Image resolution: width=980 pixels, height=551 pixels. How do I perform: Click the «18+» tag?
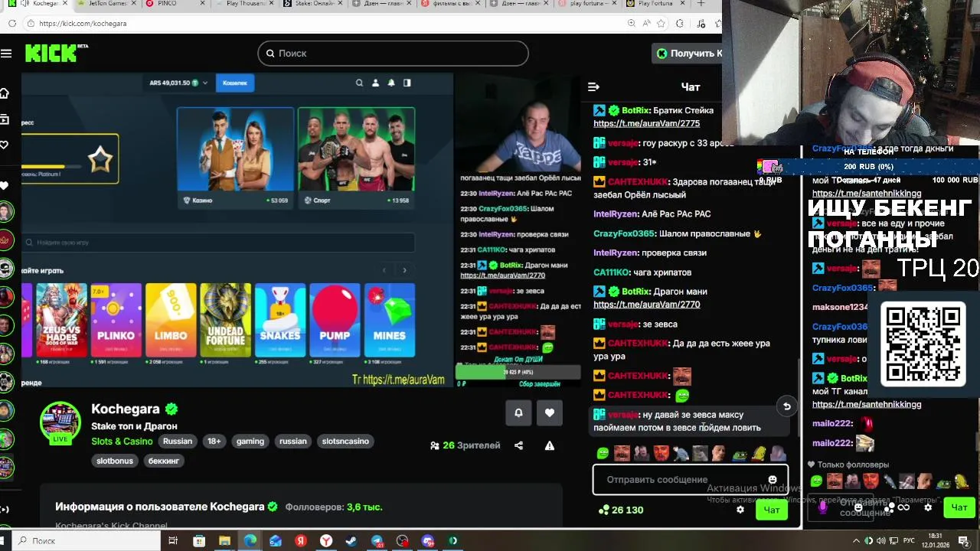click(x=214, y=441)
